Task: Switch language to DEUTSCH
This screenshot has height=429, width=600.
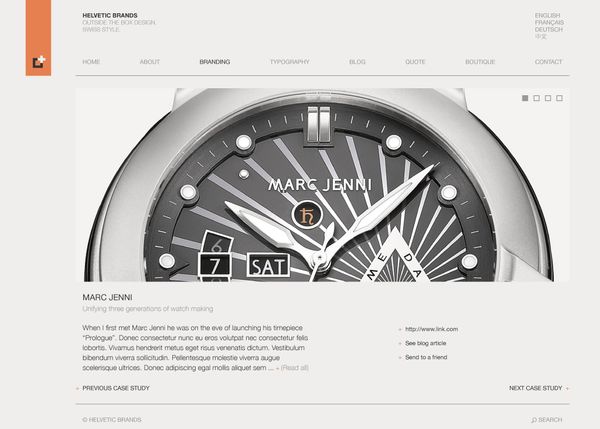Action: coord(549,29)
